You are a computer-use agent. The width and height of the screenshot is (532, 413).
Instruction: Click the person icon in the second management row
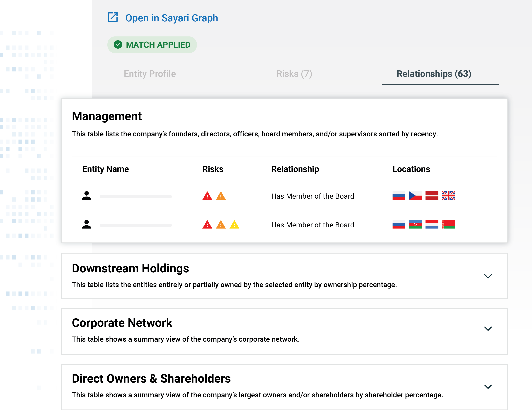pyautogui.click(x=87, y=225)
